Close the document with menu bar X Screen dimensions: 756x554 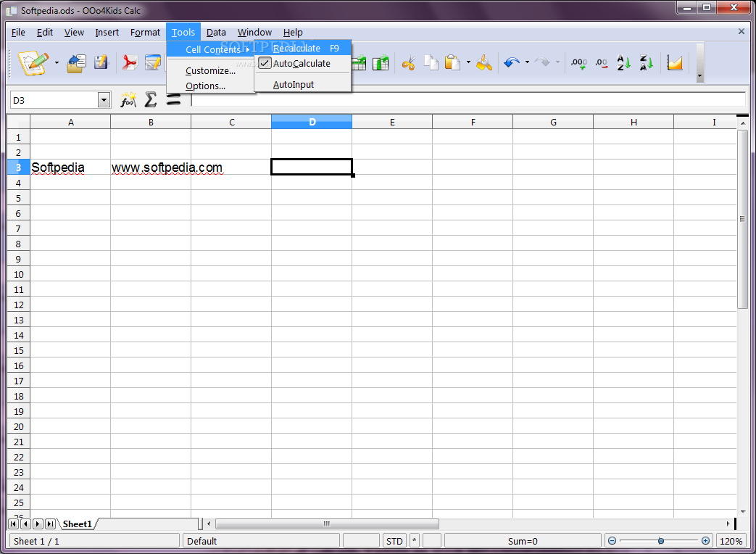[741, 31]
